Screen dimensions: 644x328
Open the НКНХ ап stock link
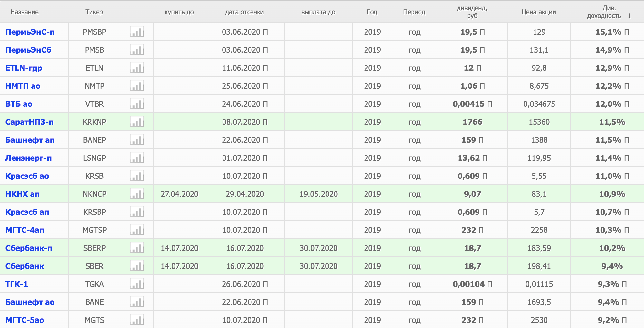(23, 194)
